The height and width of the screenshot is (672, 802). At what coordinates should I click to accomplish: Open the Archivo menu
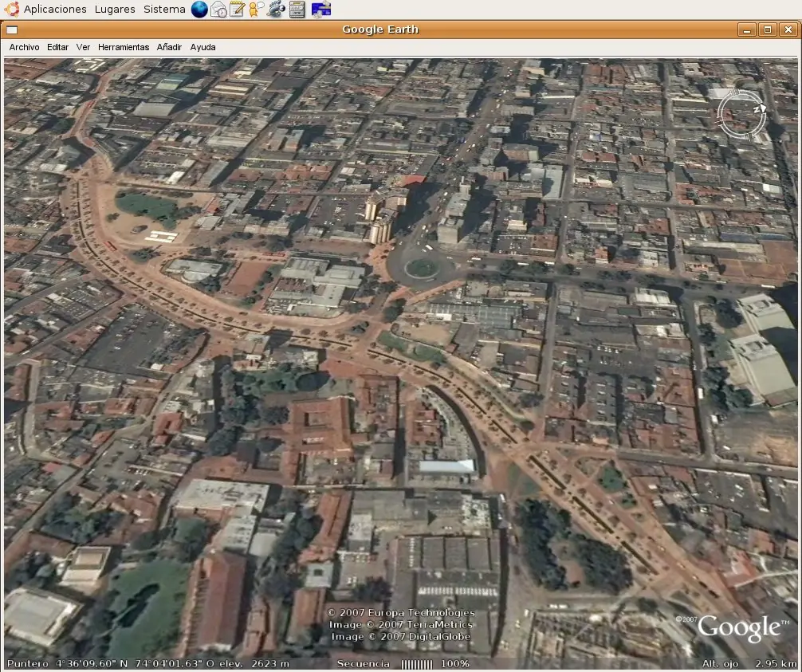point(24,47)
